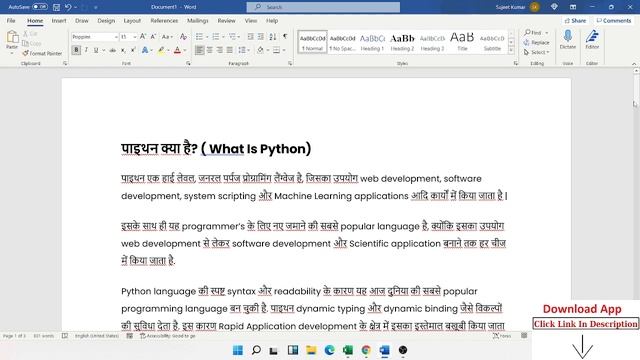Open the font name combo box
The width and height of the screenshot is (640, 360).
click(95, 37)
